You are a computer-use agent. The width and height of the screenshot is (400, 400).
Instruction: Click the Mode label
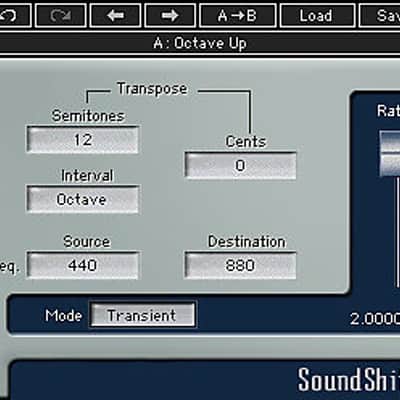point(64,316)
